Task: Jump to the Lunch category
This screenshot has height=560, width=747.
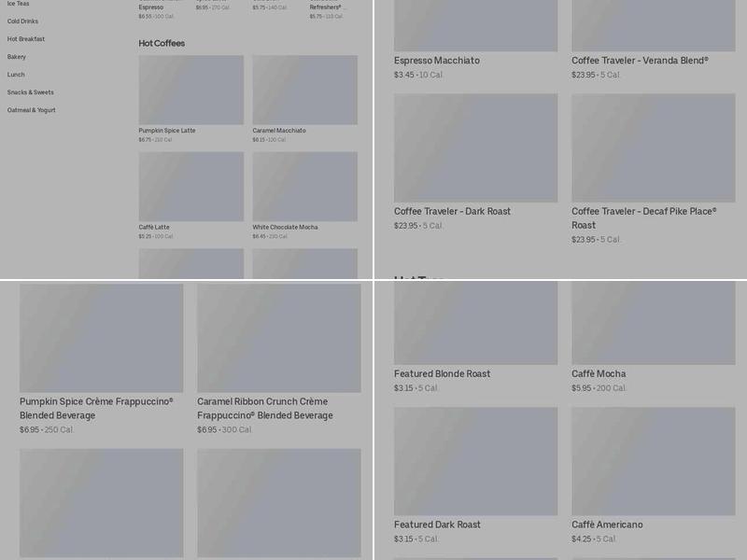Action: pyautogui.click(x=16, y=75)
